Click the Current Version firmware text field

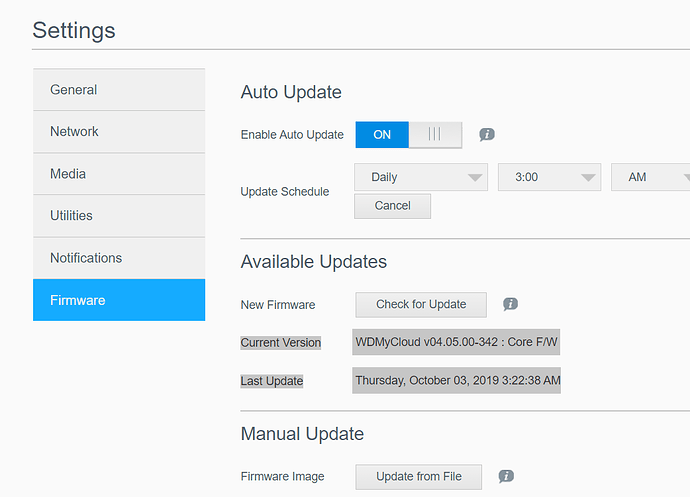(456, 342)
